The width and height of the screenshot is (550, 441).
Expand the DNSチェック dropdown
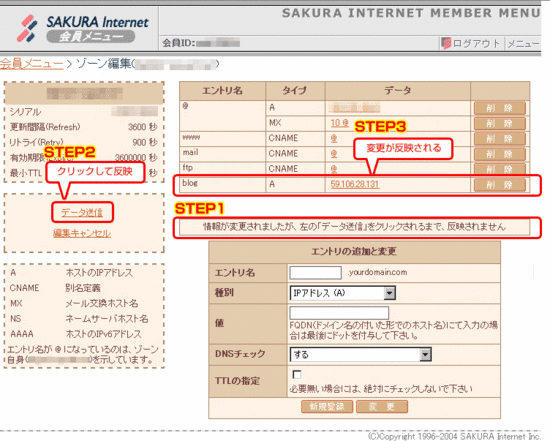(x=361, y=355)
